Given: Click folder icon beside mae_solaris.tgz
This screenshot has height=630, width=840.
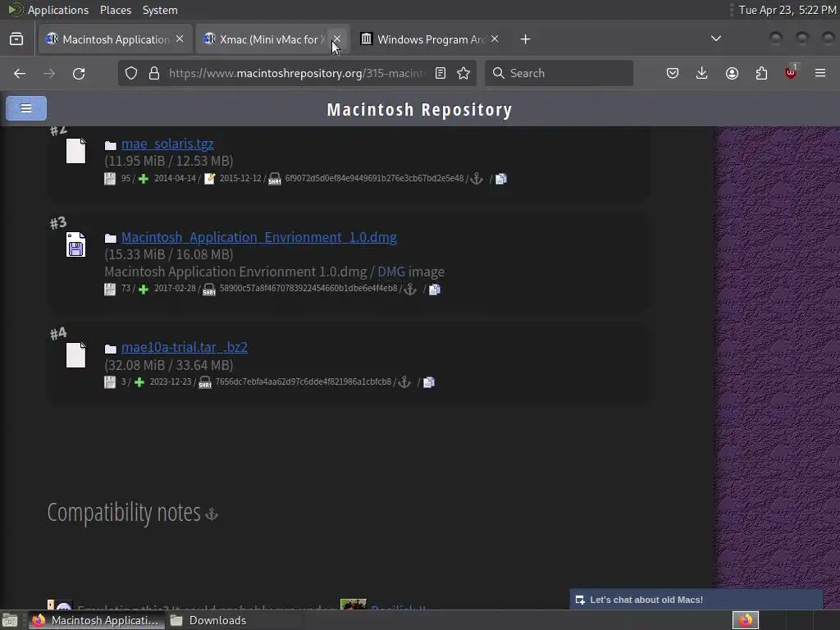Looking at the screenshot, I should [111, 145].
